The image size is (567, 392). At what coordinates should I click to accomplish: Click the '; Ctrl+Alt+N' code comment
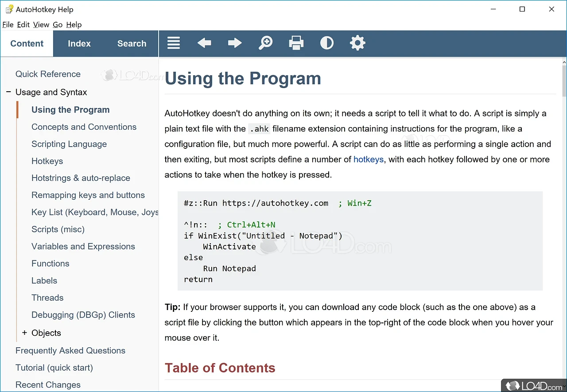click(x=247, y=225)
